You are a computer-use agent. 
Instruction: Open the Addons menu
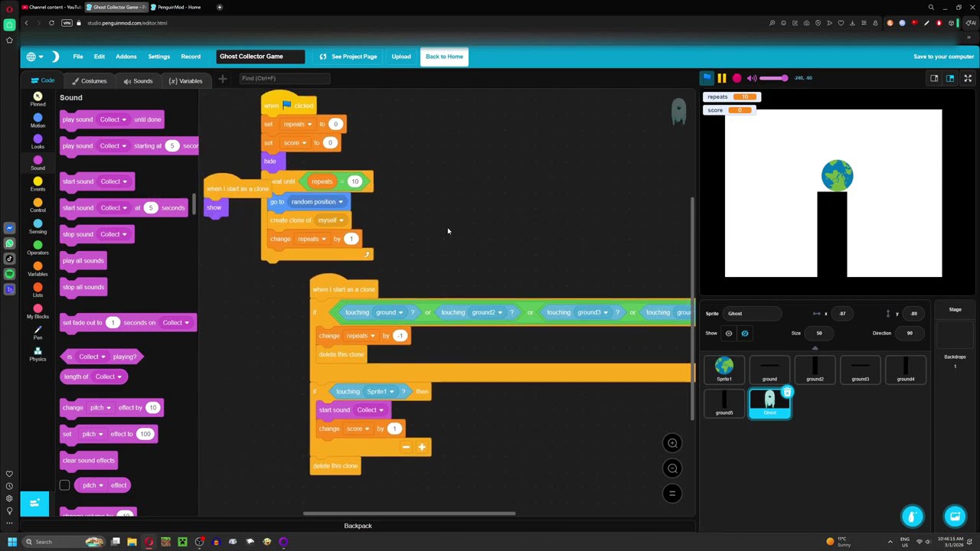(x=126, y=57)
